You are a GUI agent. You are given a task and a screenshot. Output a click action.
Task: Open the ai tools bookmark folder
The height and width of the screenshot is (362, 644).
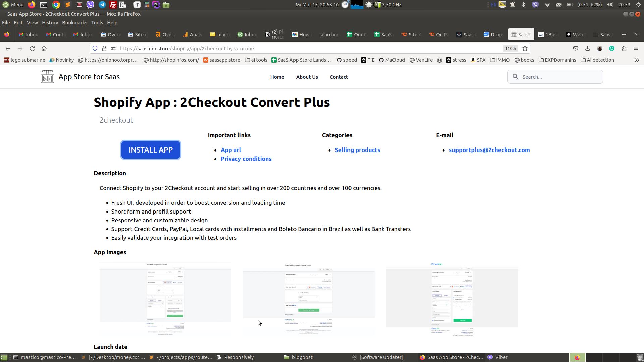coord(256,60)
